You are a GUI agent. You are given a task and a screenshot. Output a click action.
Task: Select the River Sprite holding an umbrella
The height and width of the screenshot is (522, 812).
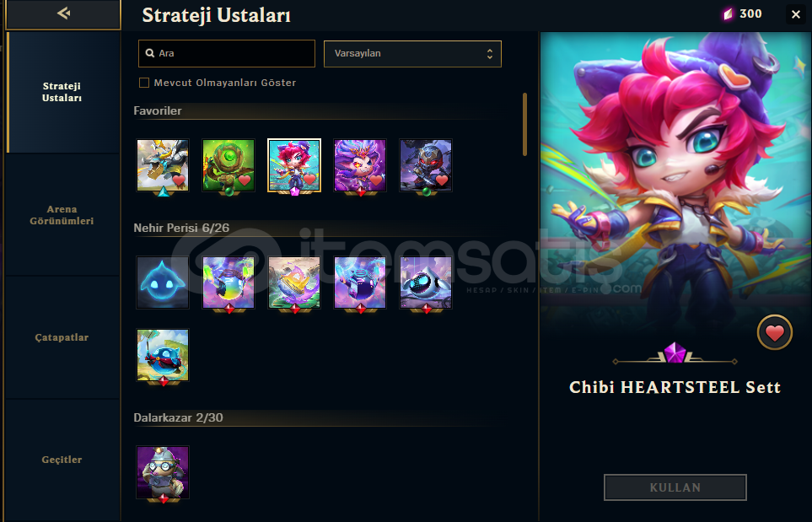(163, 355)
